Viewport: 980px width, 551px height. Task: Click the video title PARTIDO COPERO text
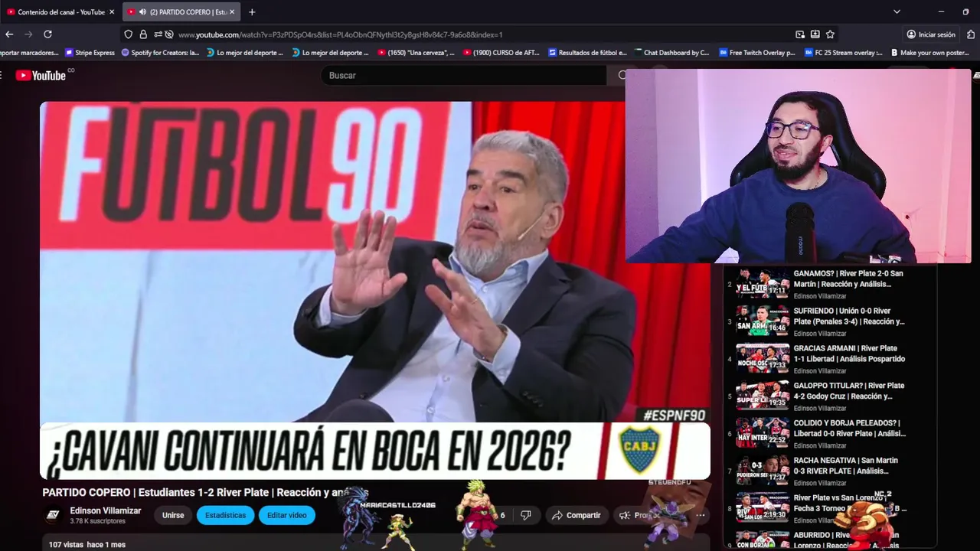tap(205, 493)
